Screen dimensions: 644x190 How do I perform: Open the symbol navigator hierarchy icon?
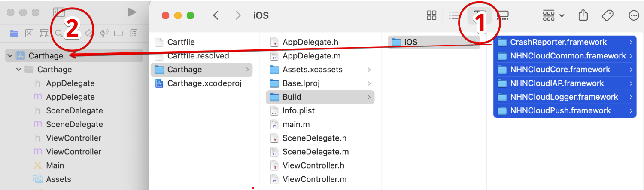coord(44,33)
